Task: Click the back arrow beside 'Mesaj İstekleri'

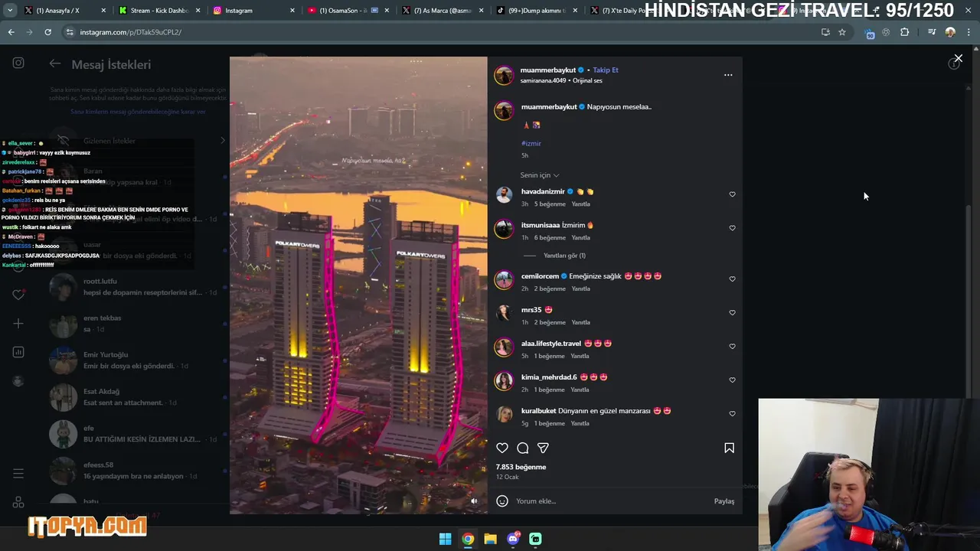Action: pos(55,64)
